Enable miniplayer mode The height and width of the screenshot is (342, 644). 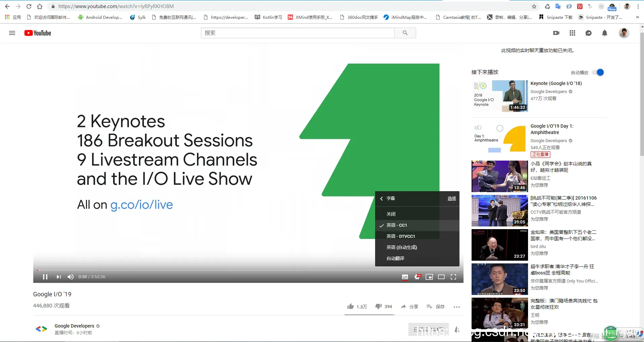point(429,277)
